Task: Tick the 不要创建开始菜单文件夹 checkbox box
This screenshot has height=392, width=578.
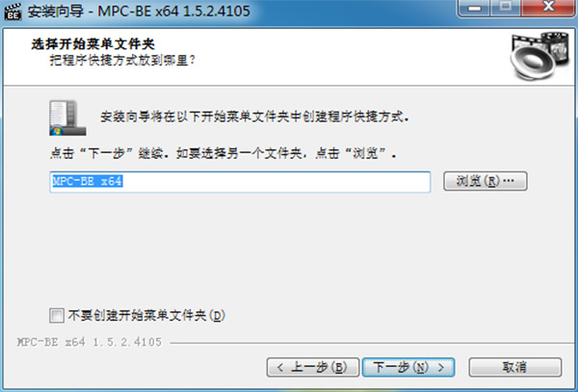Action: pos(57,316)
